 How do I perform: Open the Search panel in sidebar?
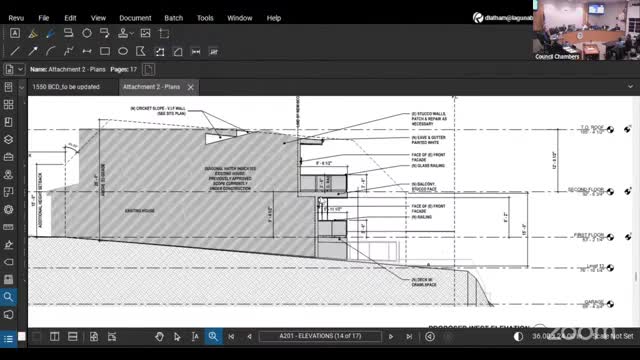(9, 297)
